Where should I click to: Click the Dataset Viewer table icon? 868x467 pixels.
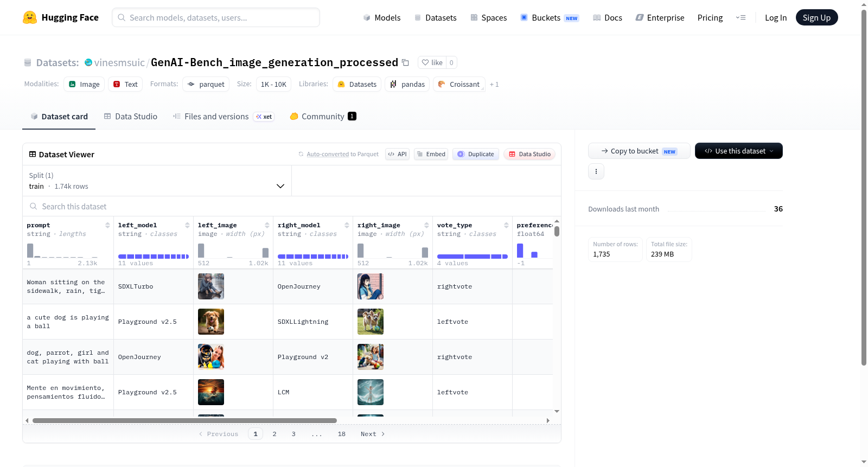click(x=33, y=155)
